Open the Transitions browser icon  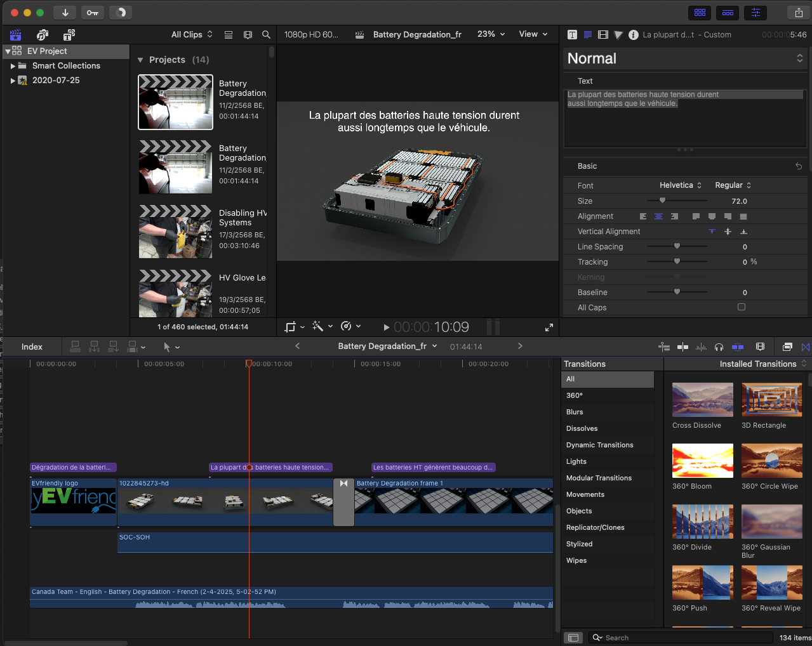click(806, 347)
